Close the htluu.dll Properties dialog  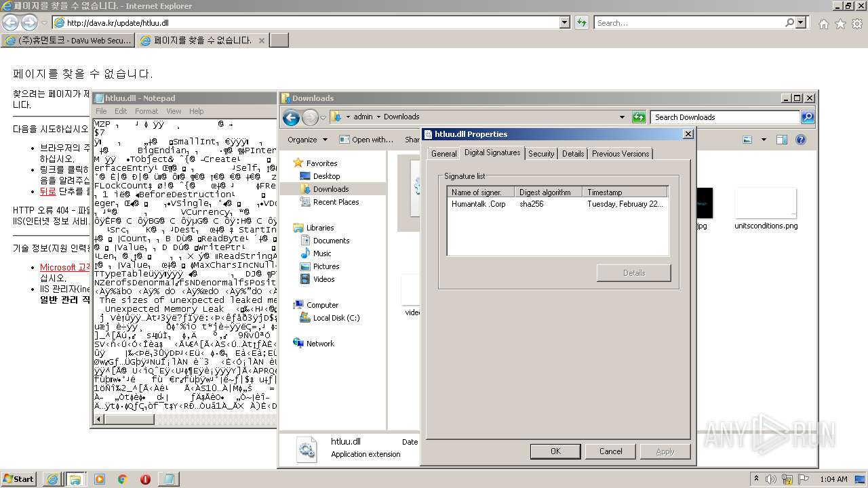(688, 134)
